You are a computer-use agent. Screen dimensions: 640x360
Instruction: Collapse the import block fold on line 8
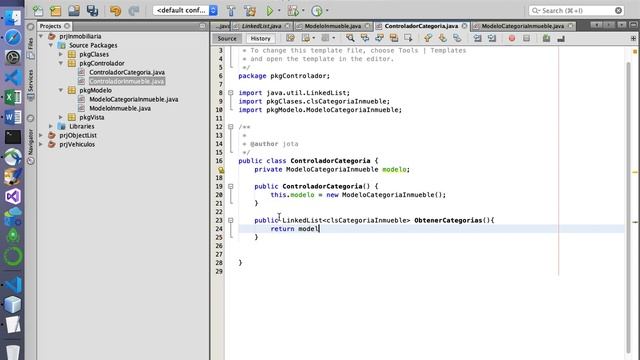(x=231, y=93)
